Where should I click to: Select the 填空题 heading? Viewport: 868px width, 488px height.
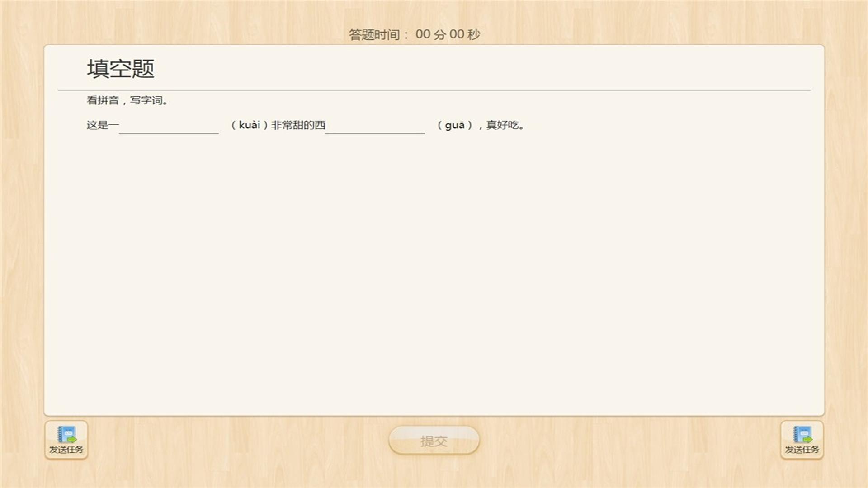pos(120,69)
